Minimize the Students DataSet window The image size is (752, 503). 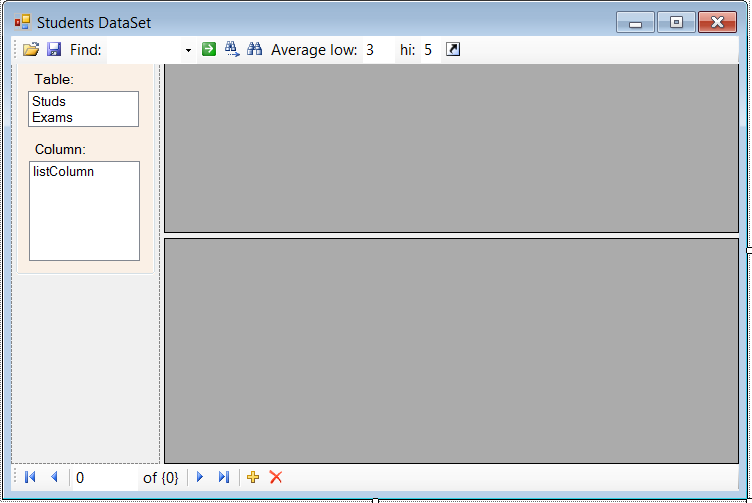[x=635, y=23]
